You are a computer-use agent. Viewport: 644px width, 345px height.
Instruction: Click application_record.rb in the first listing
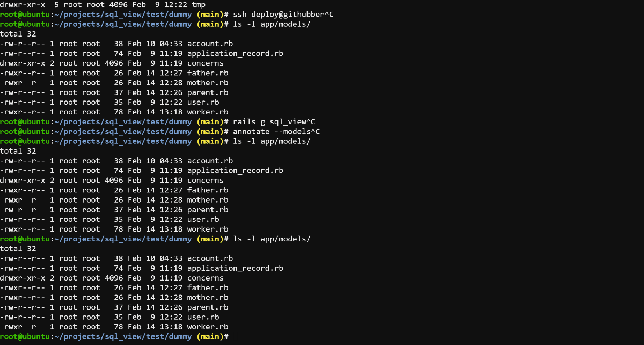click(x=235, y=53)
